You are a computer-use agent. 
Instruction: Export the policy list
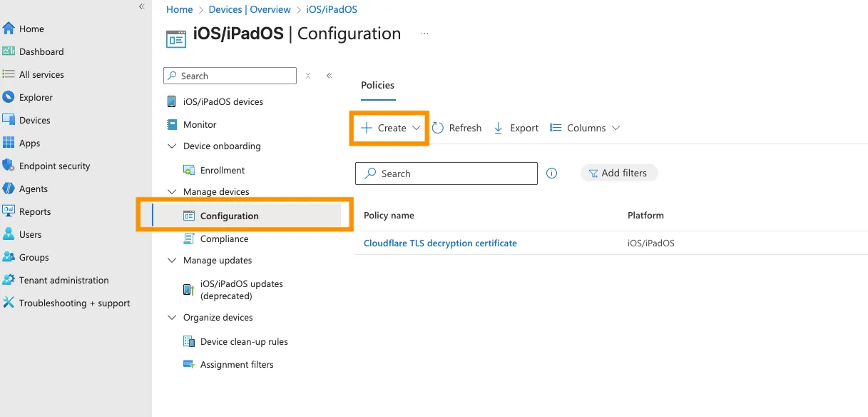coord(516,128)
